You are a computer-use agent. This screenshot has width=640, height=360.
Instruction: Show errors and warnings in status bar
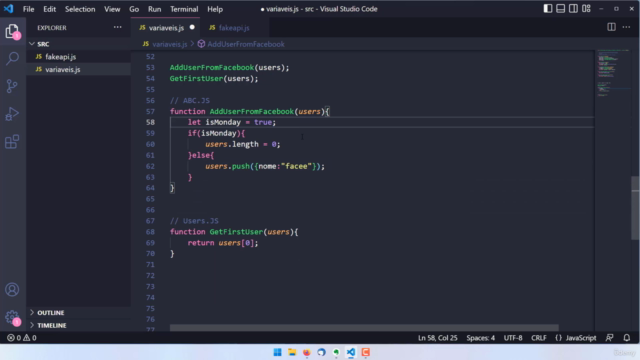(x=22, y=338)
